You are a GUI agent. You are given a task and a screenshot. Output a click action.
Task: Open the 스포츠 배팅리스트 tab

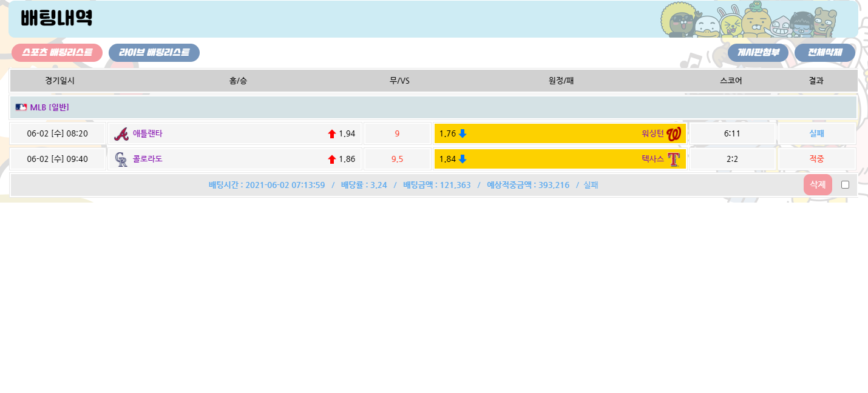[x=57, y=53]
